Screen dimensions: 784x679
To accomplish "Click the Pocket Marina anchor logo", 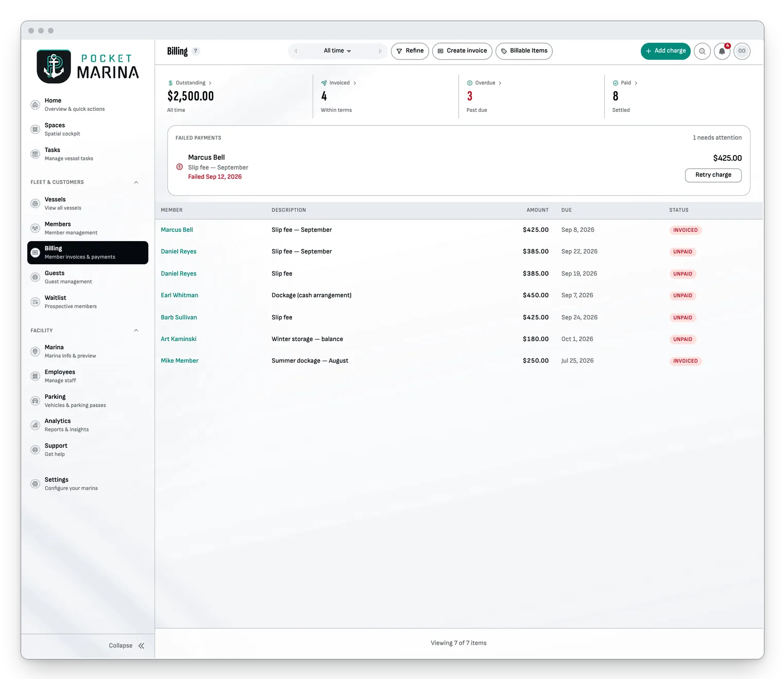I will pyautogui.click(x=54, y=66).
